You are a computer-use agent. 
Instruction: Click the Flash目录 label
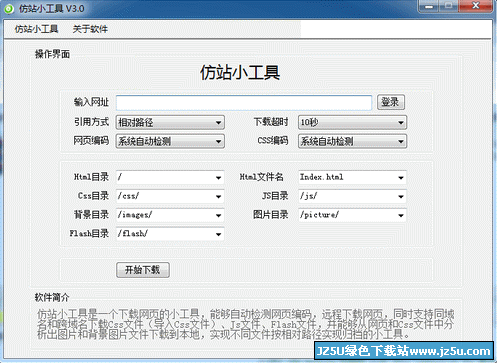point(89,233)
